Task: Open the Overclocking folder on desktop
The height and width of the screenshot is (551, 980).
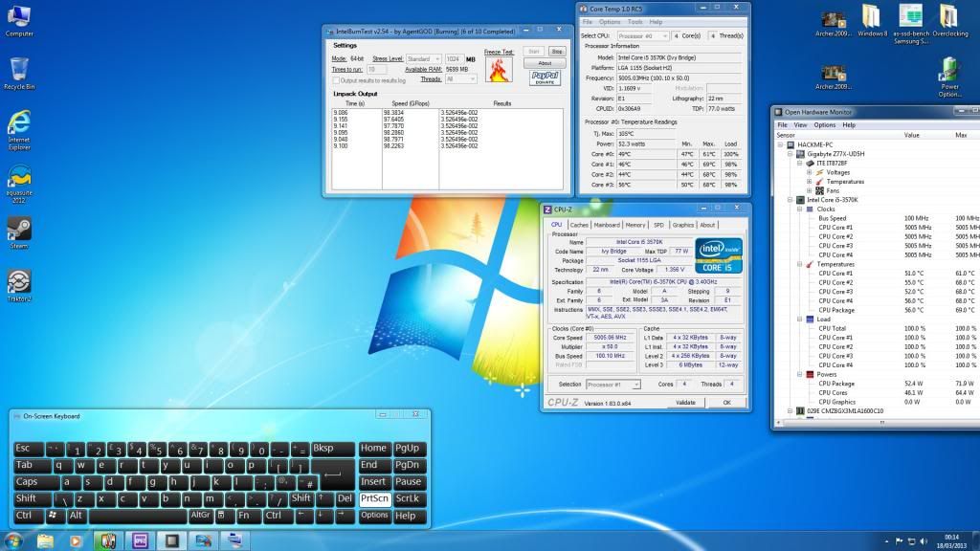Action: coord(949,21)
